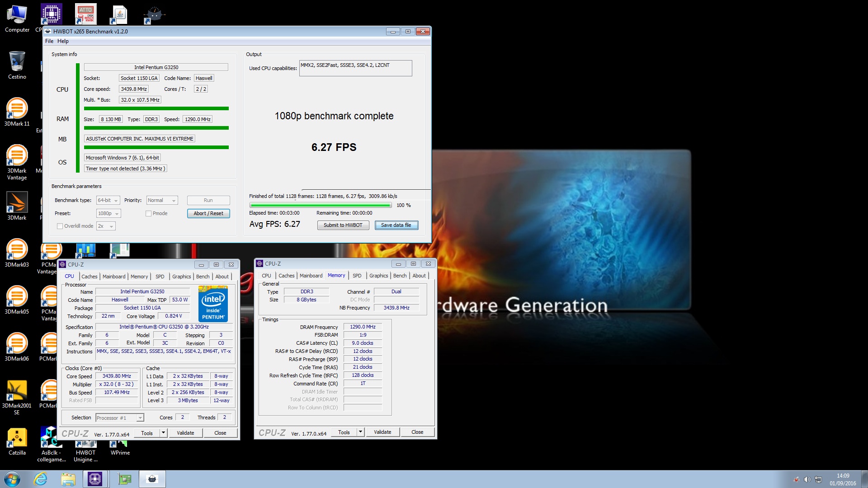Screen dimensions: 868x488
Task: Open the red molecule system tray icon
Action: 796,479
